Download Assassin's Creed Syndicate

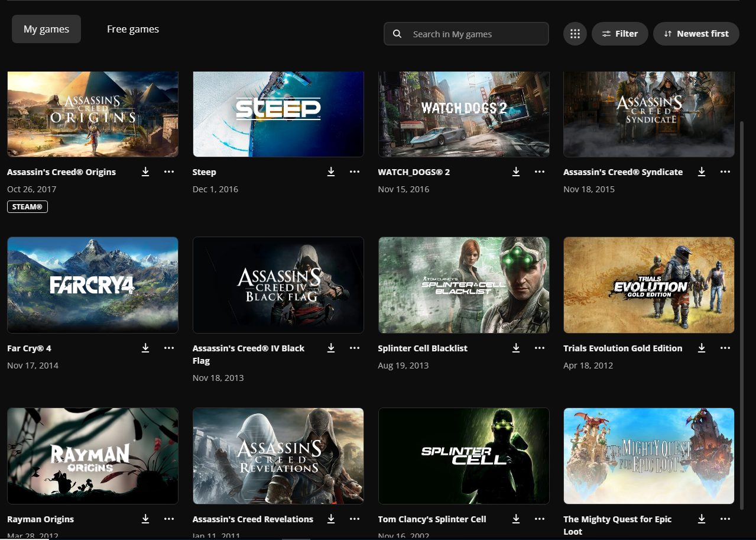tap(702, 172)
